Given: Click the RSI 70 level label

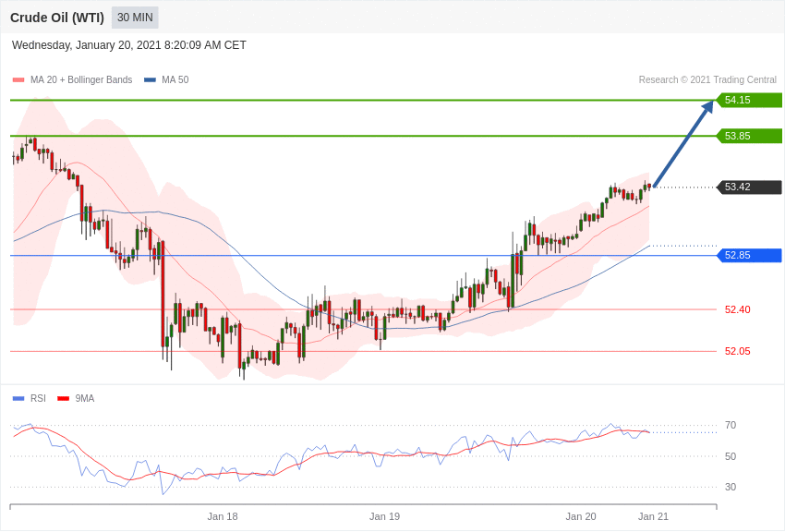Looking at the screenshot, I should (x=731, y=425).
